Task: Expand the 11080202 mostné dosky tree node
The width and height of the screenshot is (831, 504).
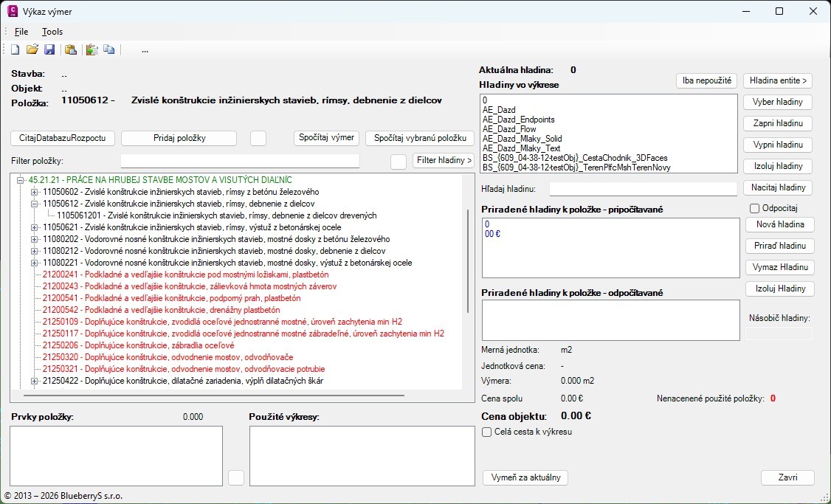Action: point(34,239)
